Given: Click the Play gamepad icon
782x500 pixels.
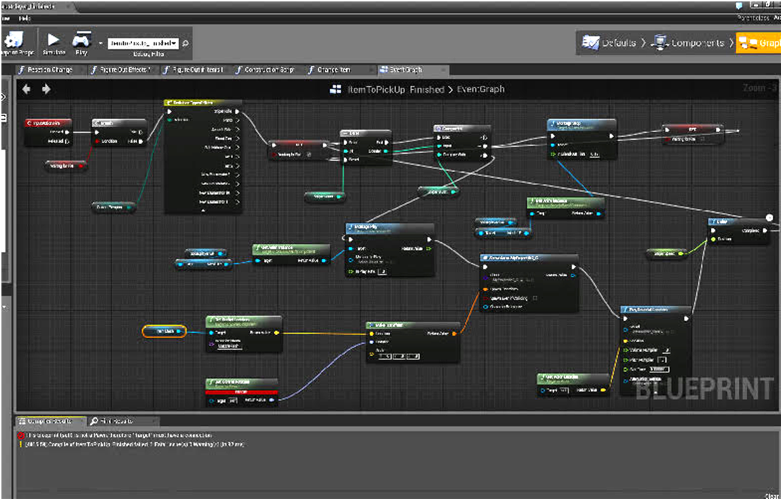Looking at the screenshot, I should point(81,39).
